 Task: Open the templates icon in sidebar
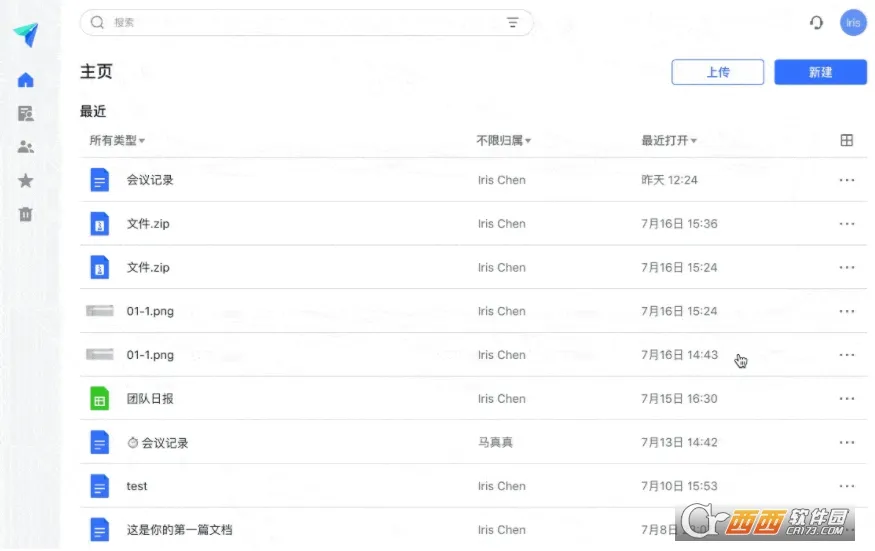[26, 114]
